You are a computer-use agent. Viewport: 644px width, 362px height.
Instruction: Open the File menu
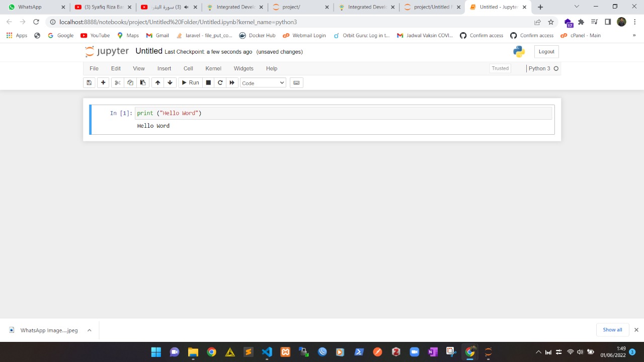(x=94, y=68)
